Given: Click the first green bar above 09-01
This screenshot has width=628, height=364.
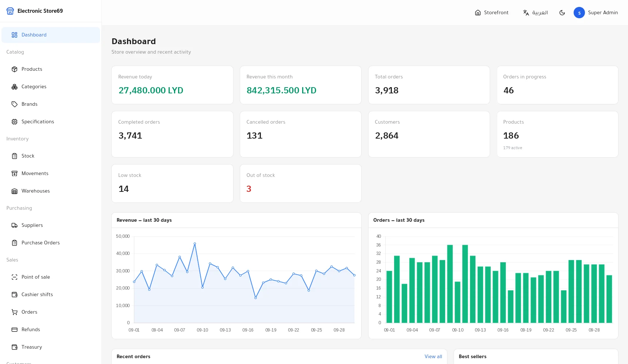Looking at the screenshot, I should (389, 297).
